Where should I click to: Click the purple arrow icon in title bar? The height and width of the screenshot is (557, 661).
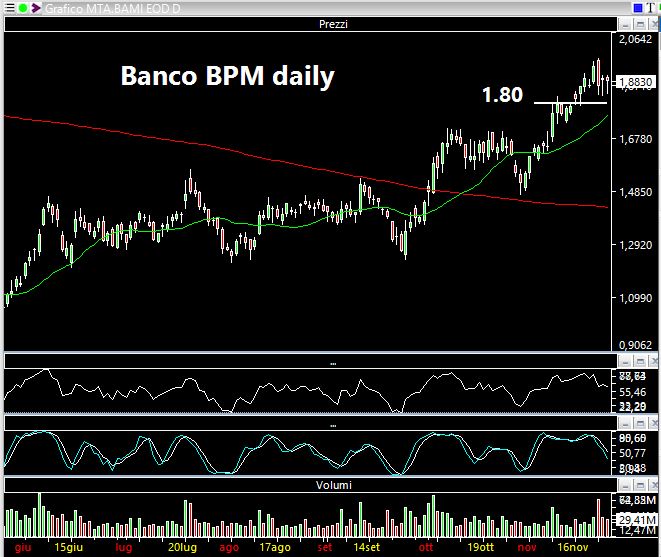[36, 8]
